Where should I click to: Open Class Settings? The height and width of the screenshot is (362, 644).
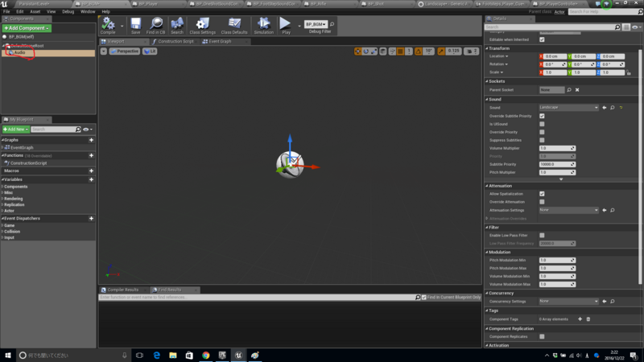point(202,26)
